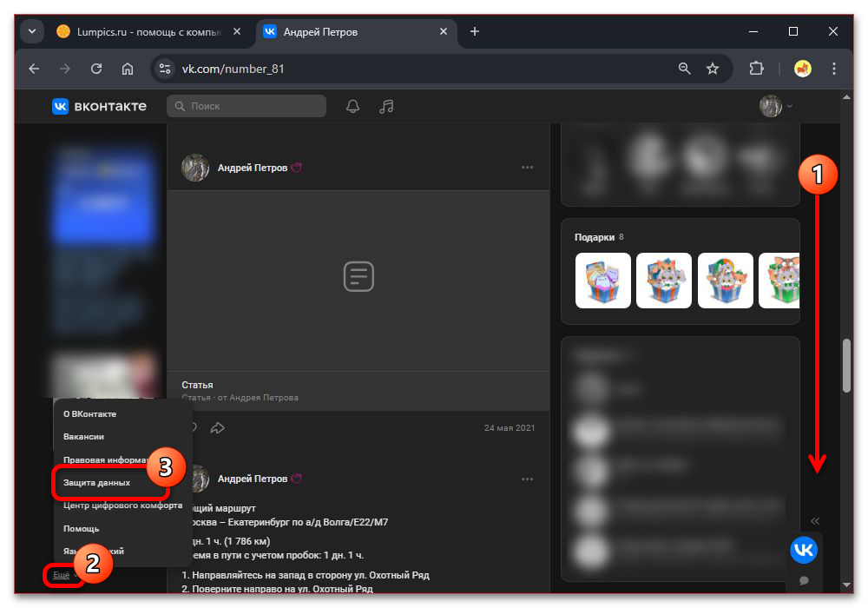Click the ВКонтакте home logo
The height and width of the screenshot is (608, 868).
99,106
